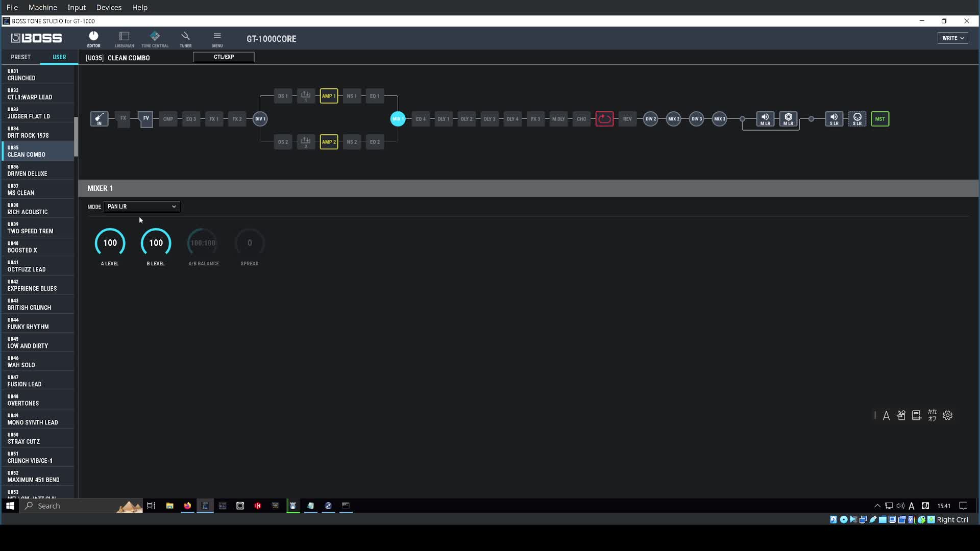Open the hamburger Menu icon
Image resolution: width=980 pixels, height=551 pixels.
[x=217, y=39]
